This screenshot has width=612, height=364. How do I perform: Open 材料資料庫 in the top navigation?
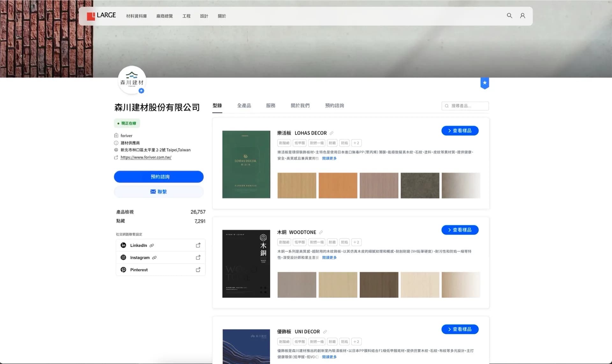(x=136, y=16)
